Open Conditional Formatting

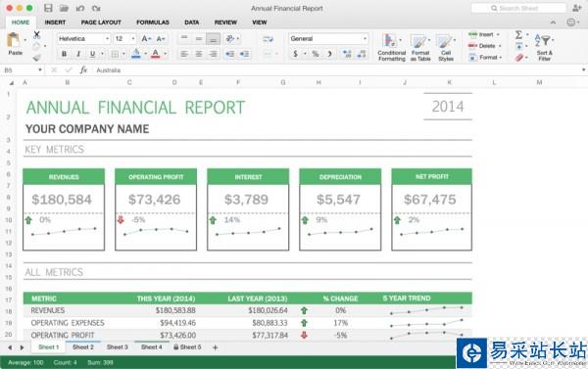tap(391, 48)
